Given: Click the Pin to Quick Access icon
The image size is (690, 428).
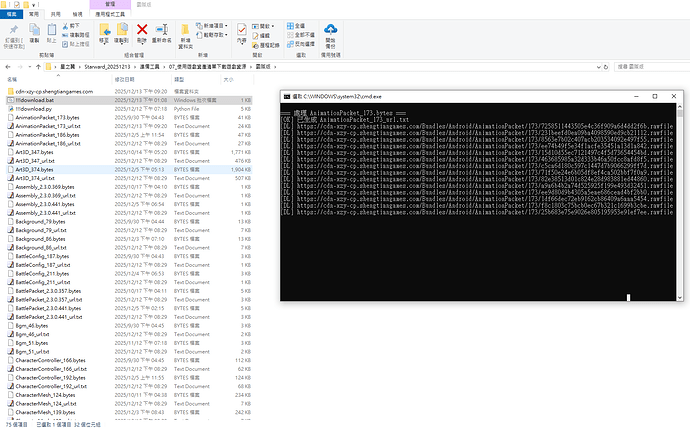Looking at the screenshot, I should coord(16,31).
